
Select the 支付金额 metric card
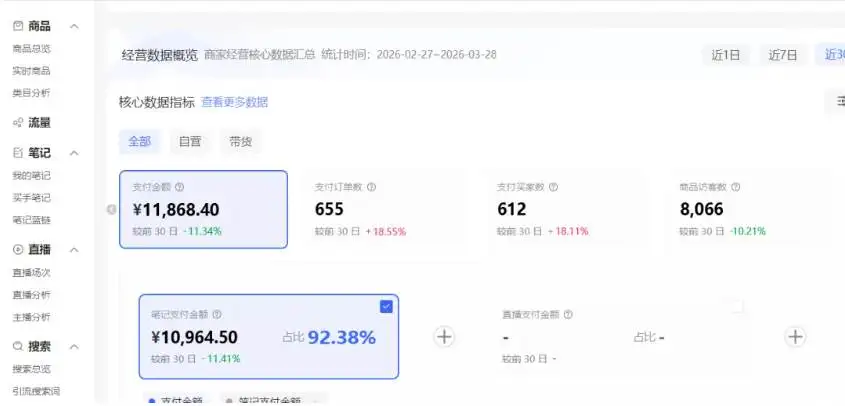pos(203,209)
